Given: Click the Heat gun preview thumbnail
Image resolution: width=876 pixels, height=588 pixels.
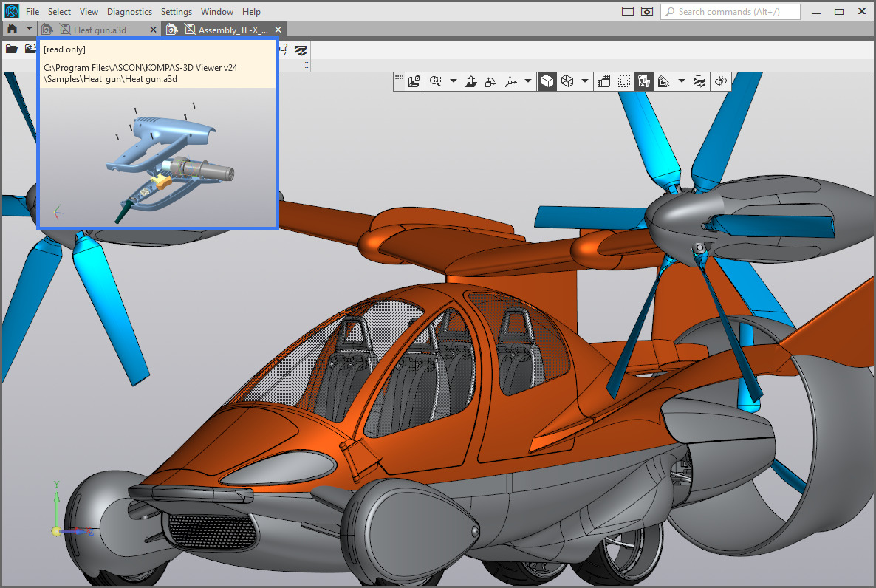Looking at the screenshot, I should coord(157,157).
